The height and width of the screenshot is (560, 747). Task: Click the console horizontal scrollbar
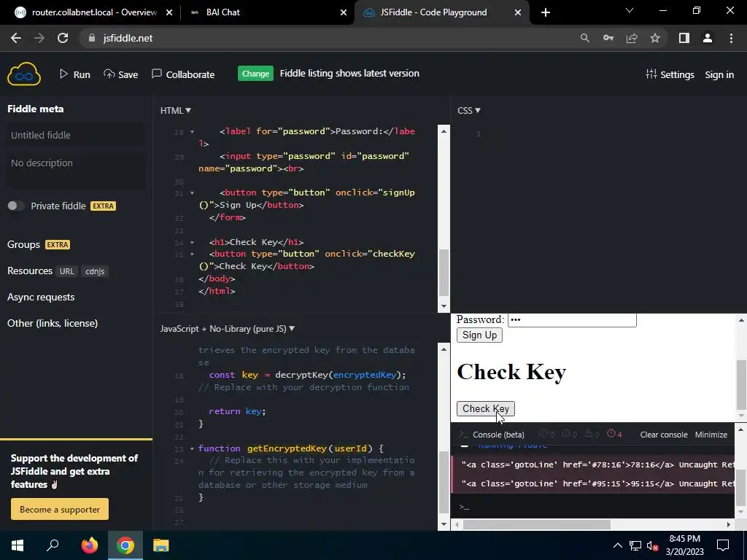536,524
